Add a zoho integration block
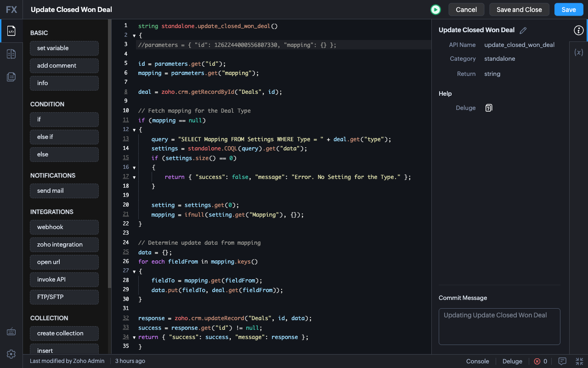The image size is (588, 368). (x=64, y=245)
